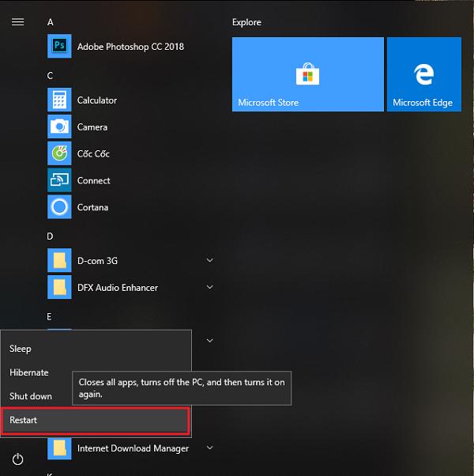Click the hamburger menu icon
Image resolution: width=474 pixels, height=476 pixels.
(x=17, y=22)
